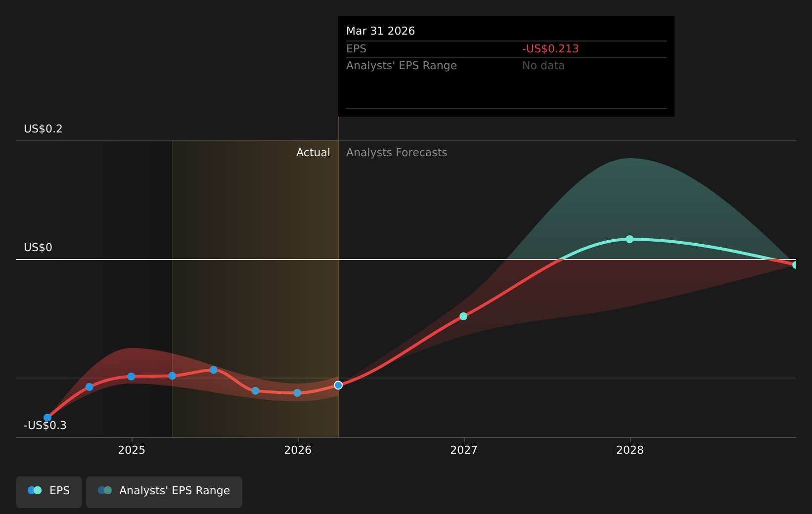Toggle the EPS legend series
The width and height of the screenshot is (812, 514).
pos(49,492)
